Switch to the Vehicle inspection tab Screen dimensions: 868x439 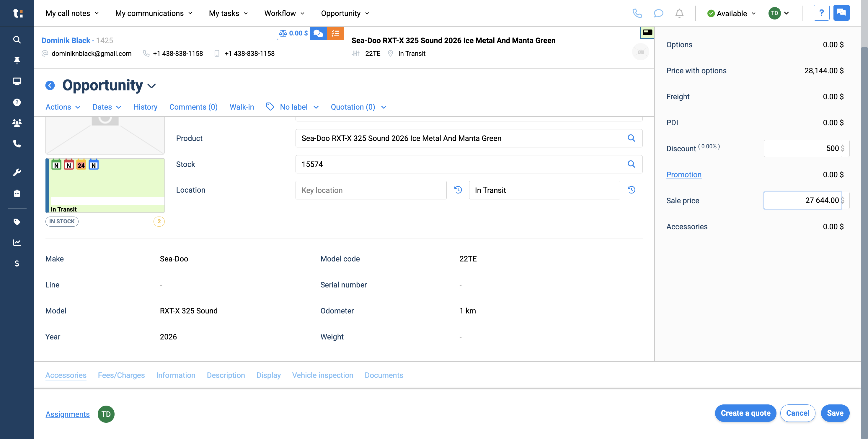click(x=322, y=375)
